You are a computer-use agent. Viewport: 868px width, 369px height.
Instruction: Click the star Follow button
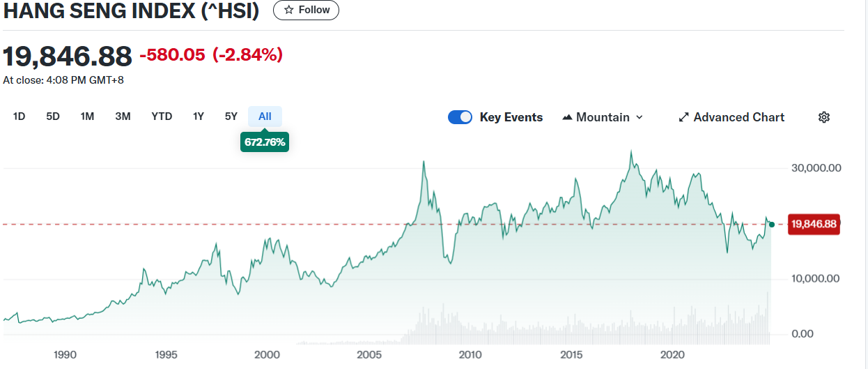[307, 10]
